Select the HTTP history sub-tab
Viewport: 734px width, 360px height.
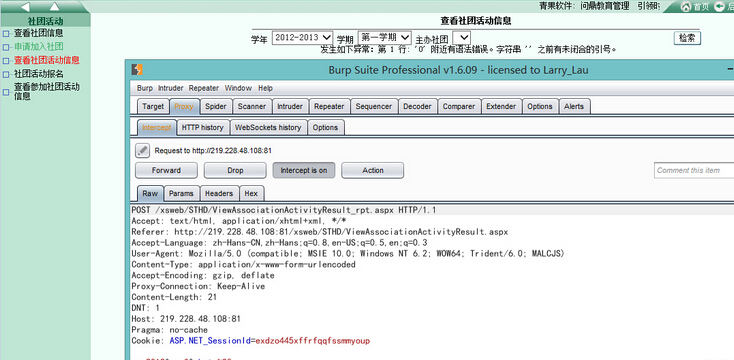203,127
